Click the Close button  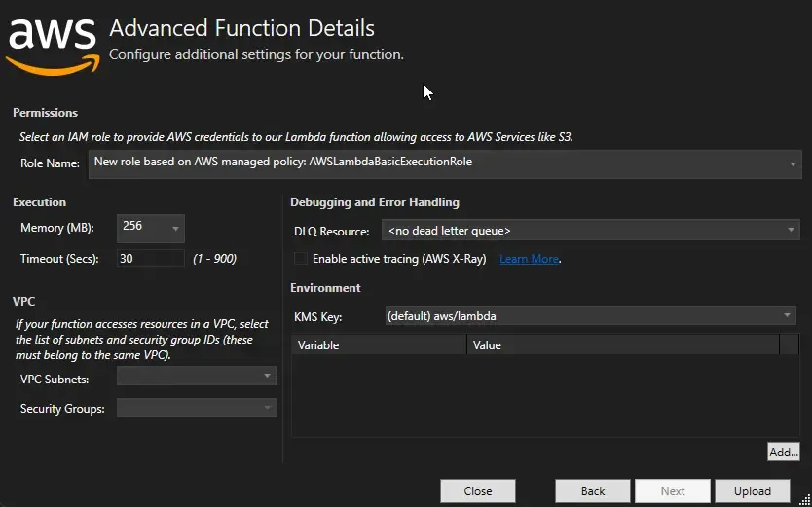point(478,491)
